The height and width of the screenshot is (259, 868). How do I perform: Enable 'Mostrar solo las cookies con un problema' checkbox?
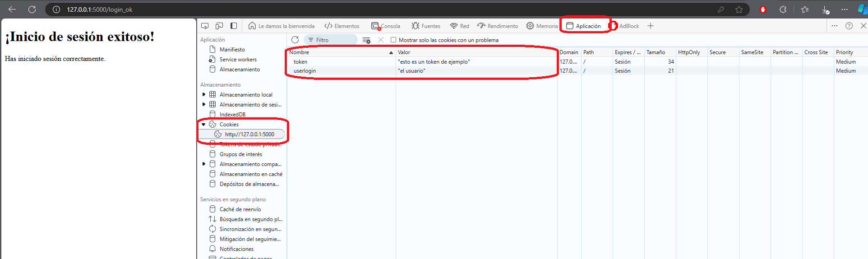393,40
